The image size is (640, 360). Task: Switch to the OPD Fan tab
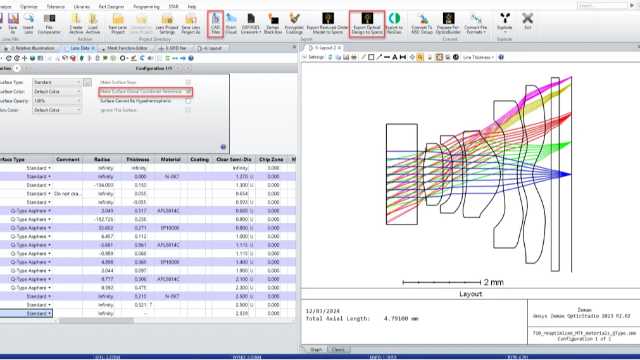click(173, 48)
